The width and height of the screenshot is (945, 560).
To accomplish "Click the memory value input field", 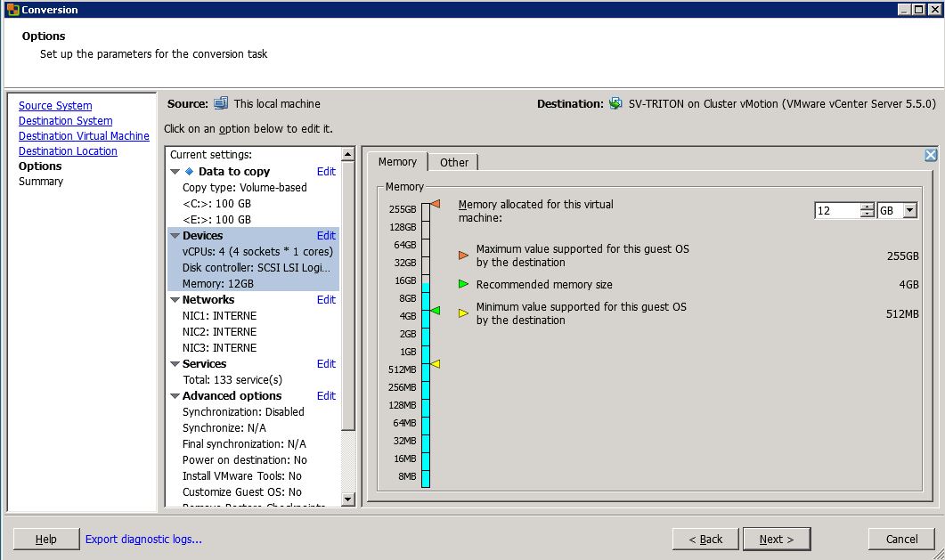I will pyautogui.click(x=838, y=210).
